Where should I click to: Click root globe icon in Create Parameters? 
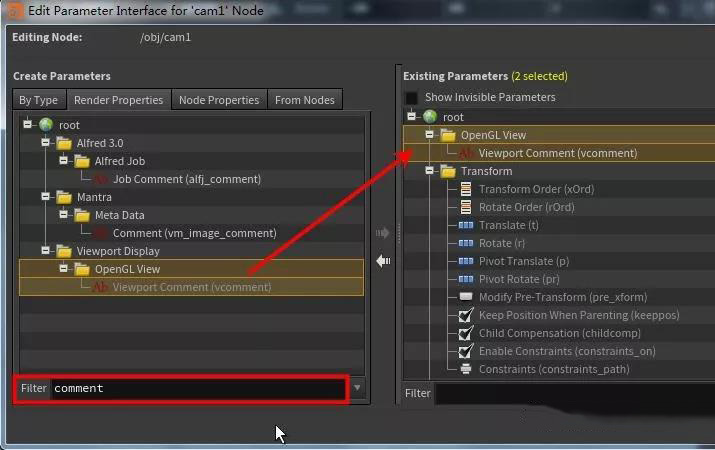pos(46,124)
